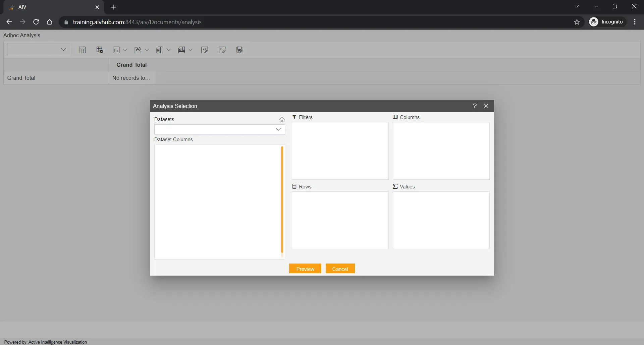The height and width of the screenshot is (345, 644).
Task: Click the site lock icon in address bar
Action: point(66,22)
